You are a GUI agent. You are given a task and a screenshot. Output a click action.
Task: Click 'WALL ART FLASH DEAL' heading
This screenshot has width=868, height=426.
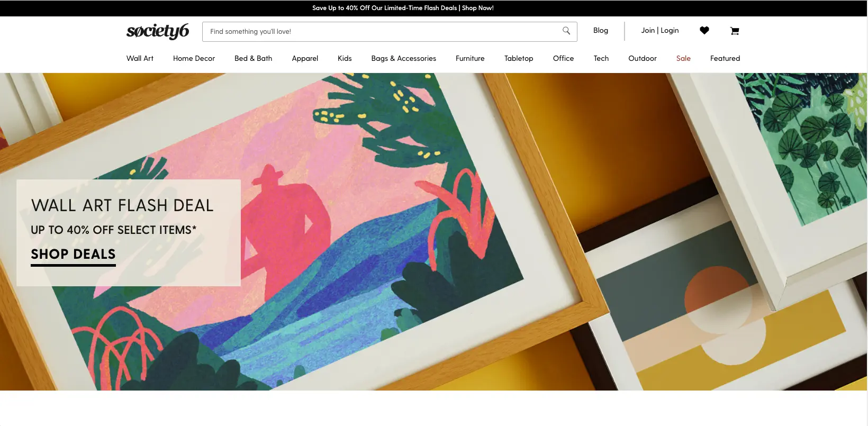(122, 205)
